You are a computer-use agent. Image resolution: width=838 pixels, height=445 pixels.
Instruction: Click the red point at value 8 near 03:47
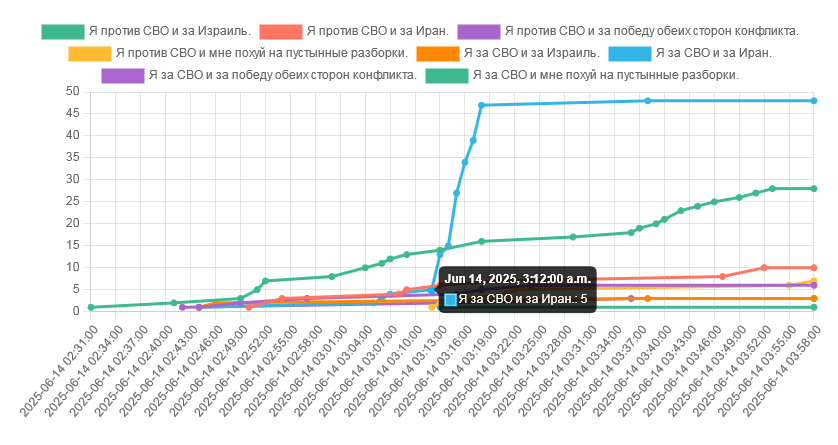click(723, 277)
